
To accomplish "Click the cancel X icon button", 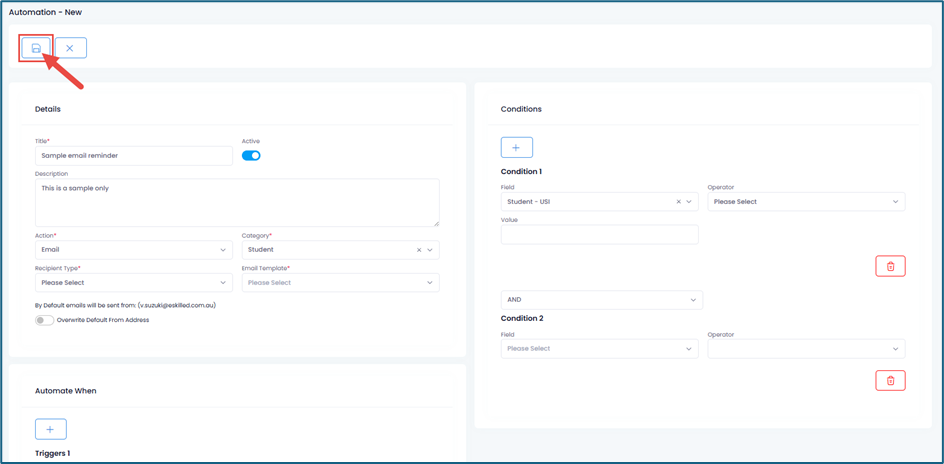I will pyautogui.click(x=70, y=48).
